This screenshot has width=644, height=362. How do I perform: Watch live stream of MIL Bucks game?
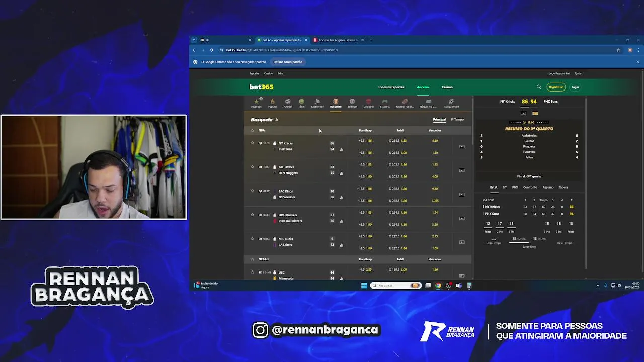pyautogui.click(x=462, y=242)
